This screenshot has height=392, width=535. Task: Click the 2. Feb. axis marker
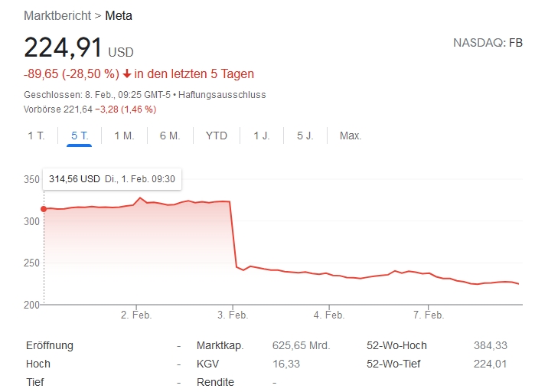tap(136, 315)
